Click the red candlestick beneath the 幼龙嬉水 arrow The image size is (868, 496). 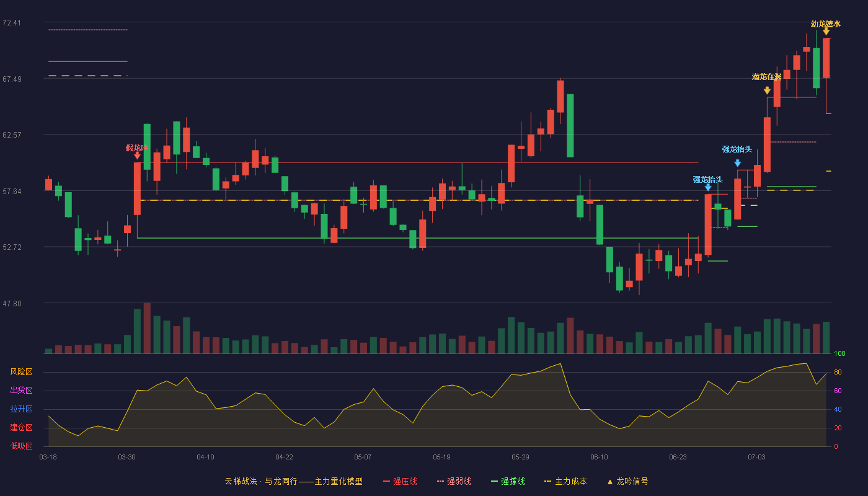pos(826,58)
